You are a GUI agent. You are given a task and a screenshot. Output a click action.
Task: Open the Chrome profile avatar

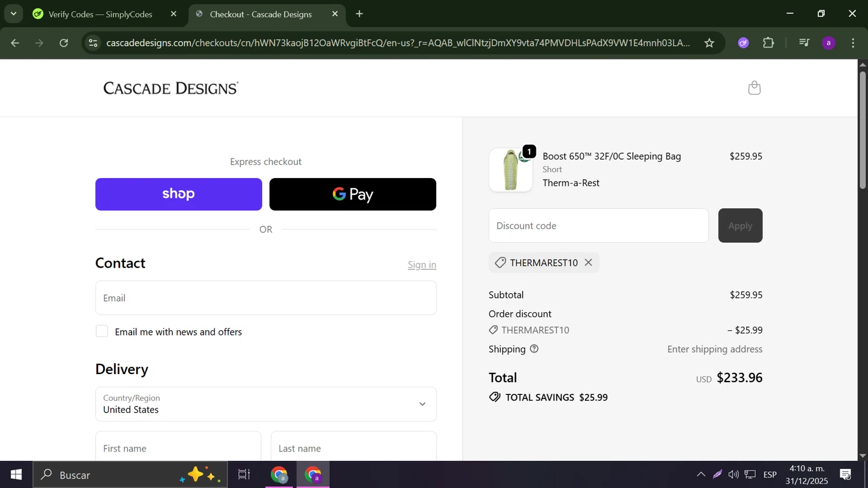click(829, 43)
